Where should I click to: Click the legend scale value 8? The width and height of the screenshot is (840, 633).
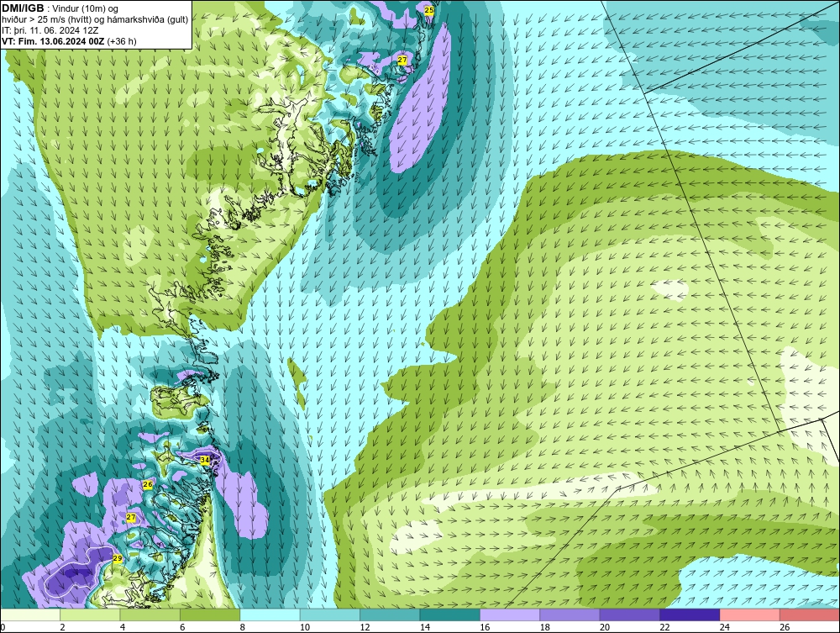coord(243,628)
